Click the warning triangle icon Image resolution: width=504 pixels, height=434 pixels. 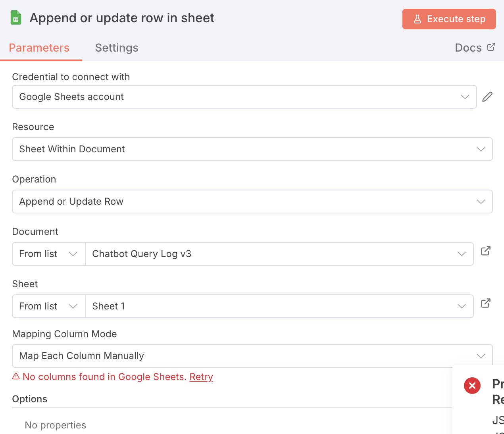click(16, 376)
